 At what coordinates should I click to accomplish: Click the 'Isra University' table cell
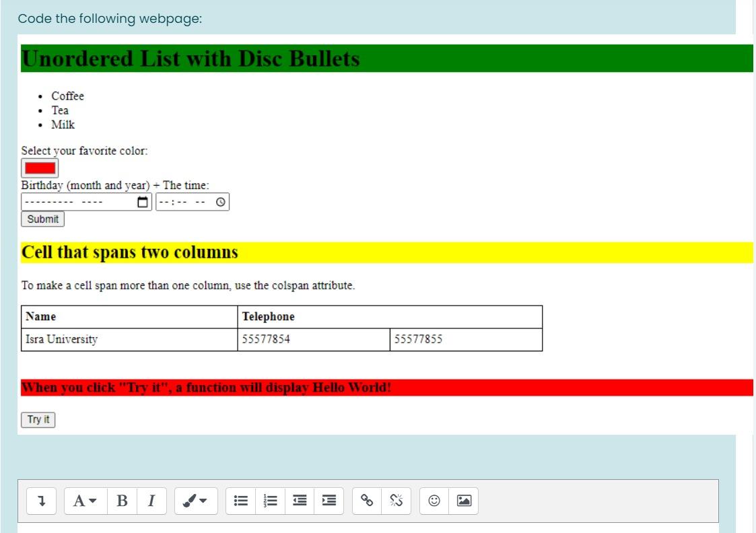click(129, 340)
